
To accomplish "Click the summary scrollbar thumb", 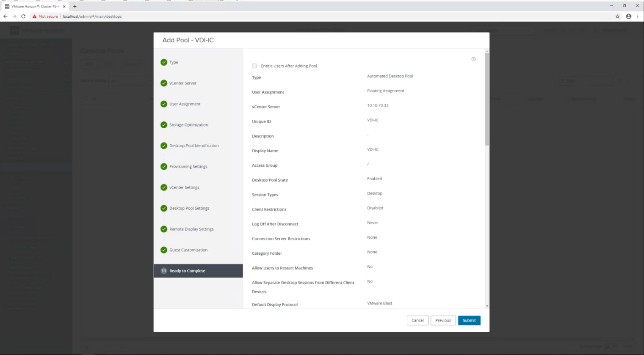I will [x=487, y=99].
